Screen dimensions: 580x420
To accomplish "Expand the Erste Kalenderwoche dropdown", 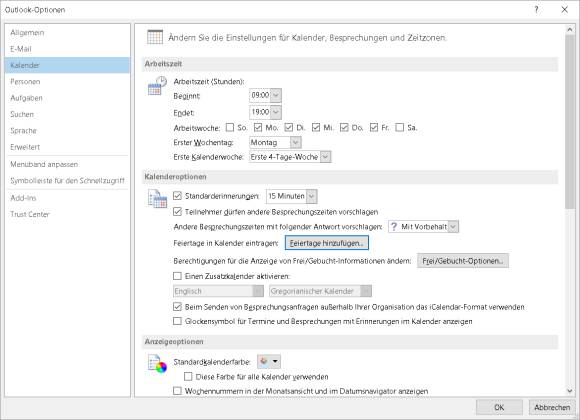I will pos(325,157).
